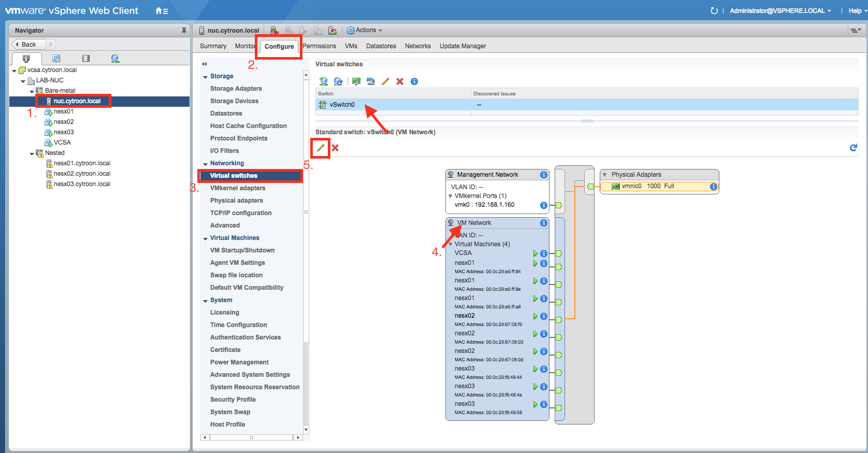The height and width of the screenshot is (453, 868).
Task: Click Manage physical adapters icon
Action: (x=356, y=81)
